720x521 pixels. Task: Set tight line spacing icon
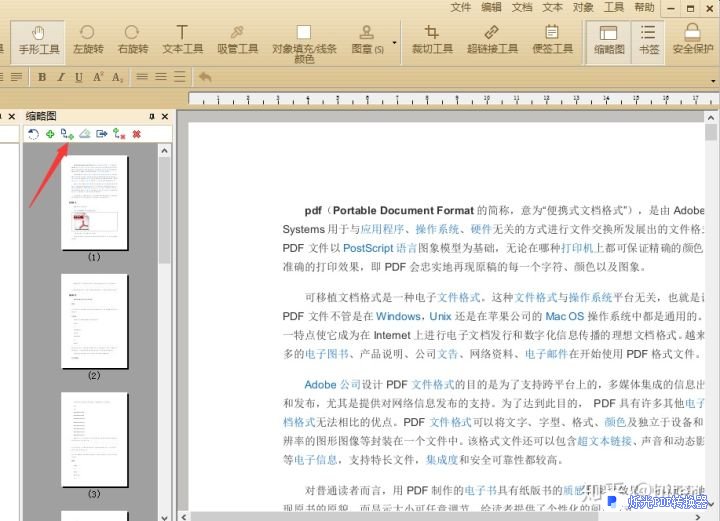tap(142, 77)
